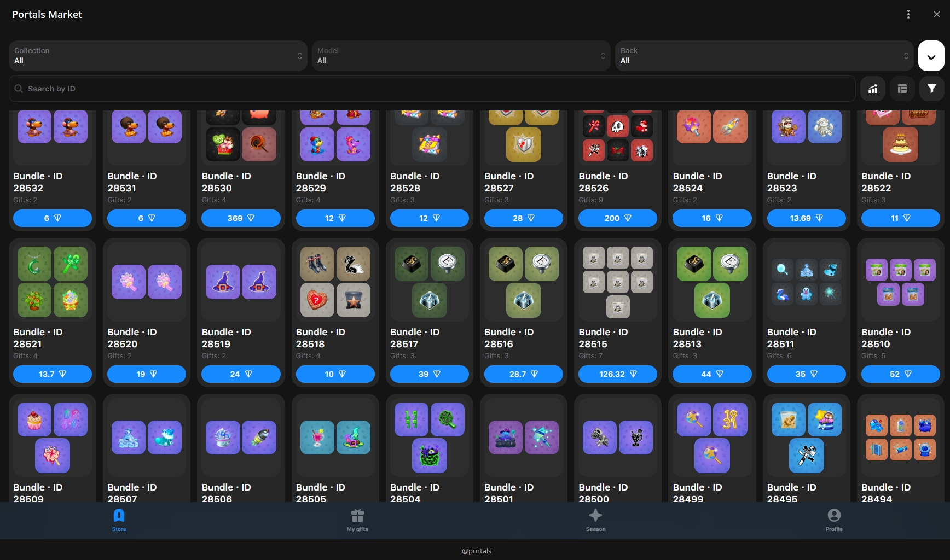The height and width of the screenshot is (560, 950).
Task: Open the filter funnel icon
Action: point(931,89)
